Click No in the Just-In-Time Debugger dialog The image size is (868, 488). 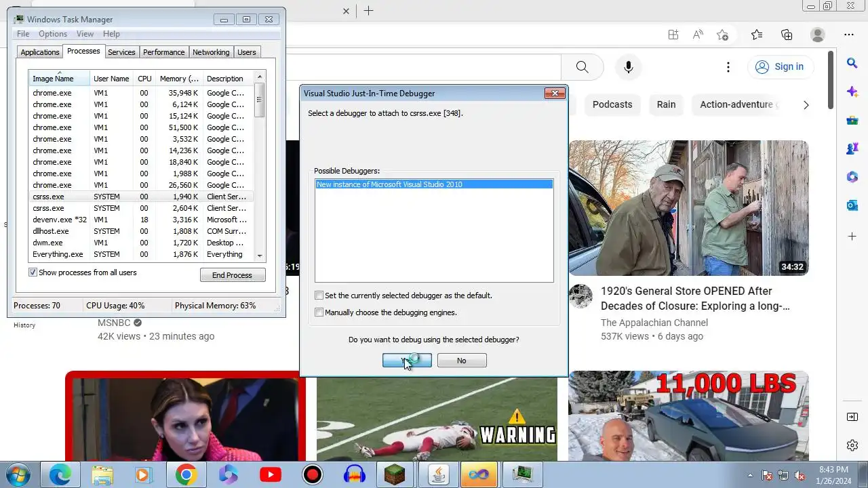pos(462,361)
